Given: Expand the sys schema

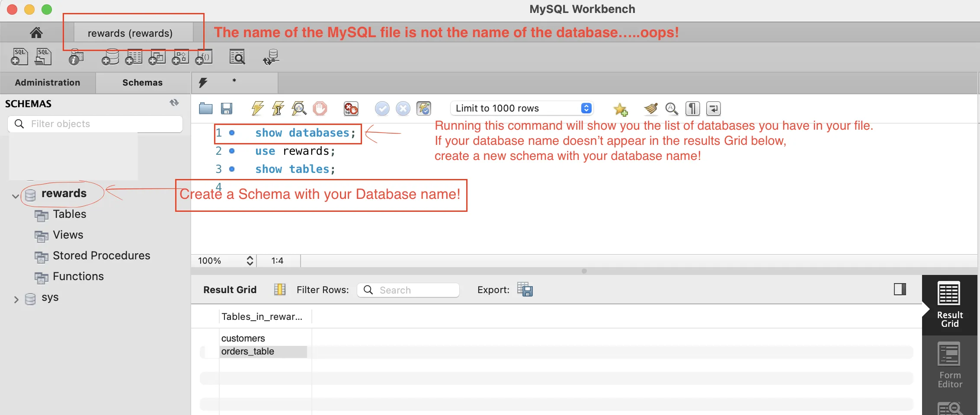Looking at the screenshot, I should tap(16, 299).
